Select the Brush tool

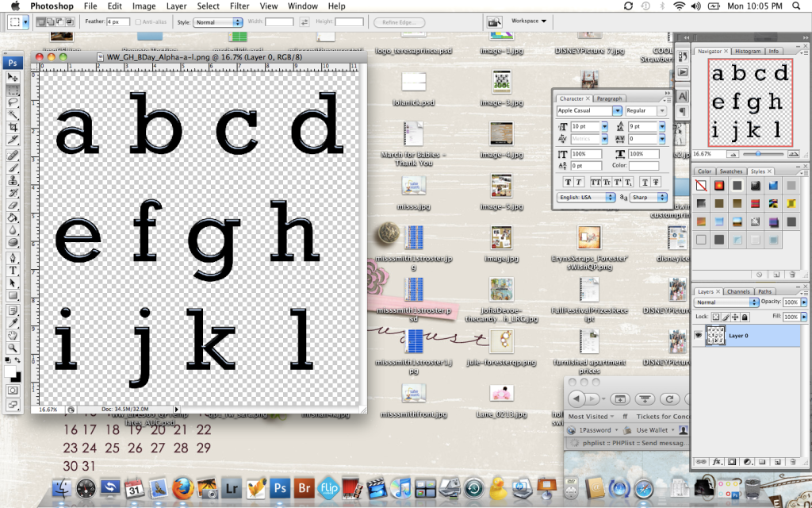click(x=13, y=168)
